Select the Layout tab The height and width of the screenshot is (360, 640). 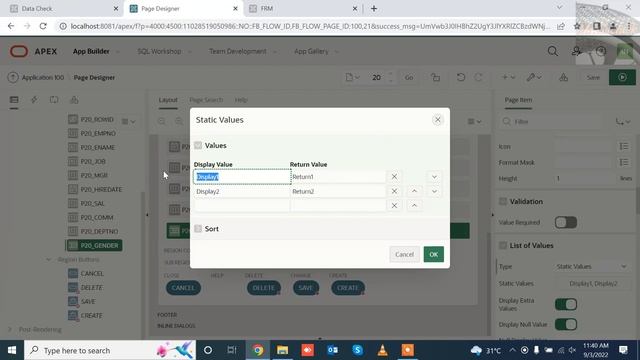click(168, 100)
